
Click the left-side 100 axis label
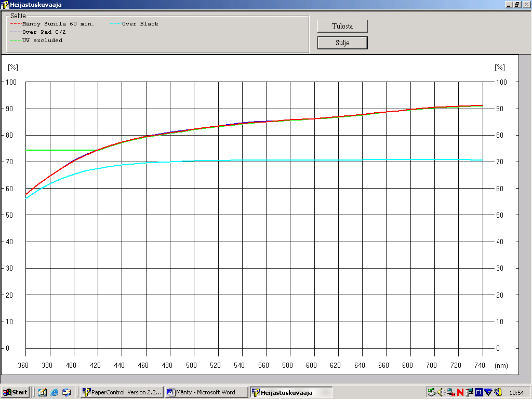[11, 82]
